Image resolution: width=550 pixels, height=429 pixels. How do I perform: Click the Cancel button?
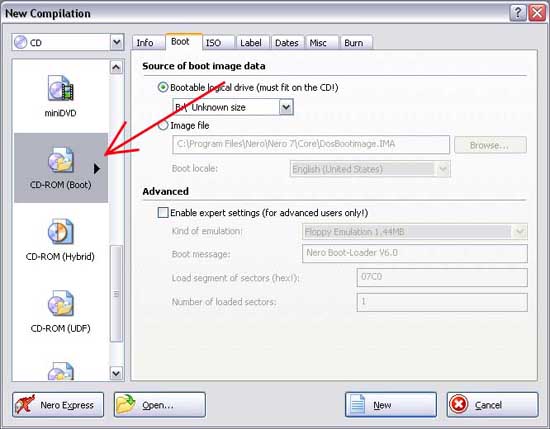coord(492,404)
